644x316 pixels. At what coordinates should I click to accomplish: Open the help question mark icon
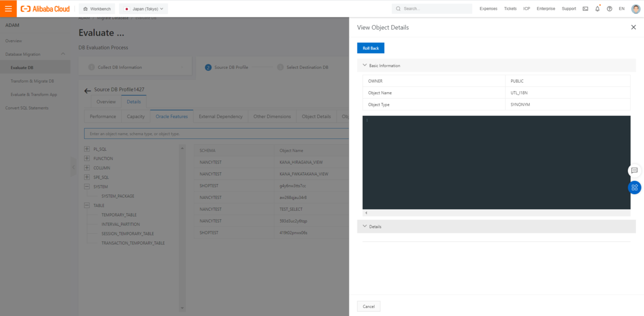(610, 9)
